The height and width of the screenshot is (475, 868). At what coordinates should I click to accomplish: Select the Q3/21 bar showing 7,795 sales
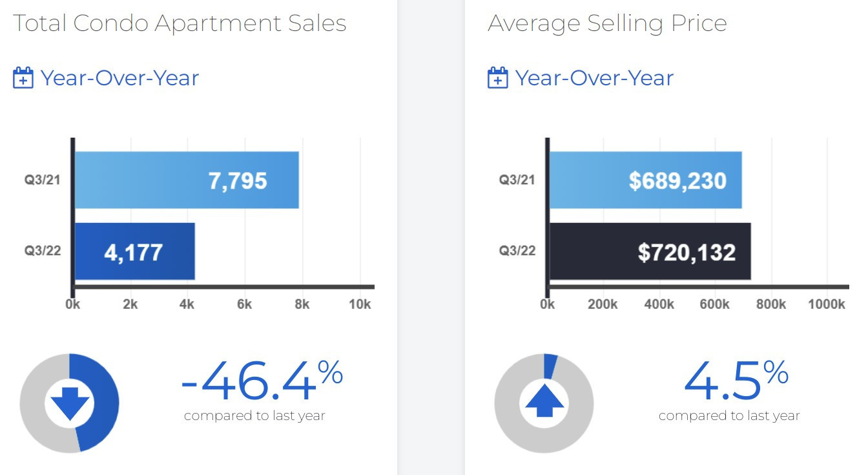coord(187,180)
